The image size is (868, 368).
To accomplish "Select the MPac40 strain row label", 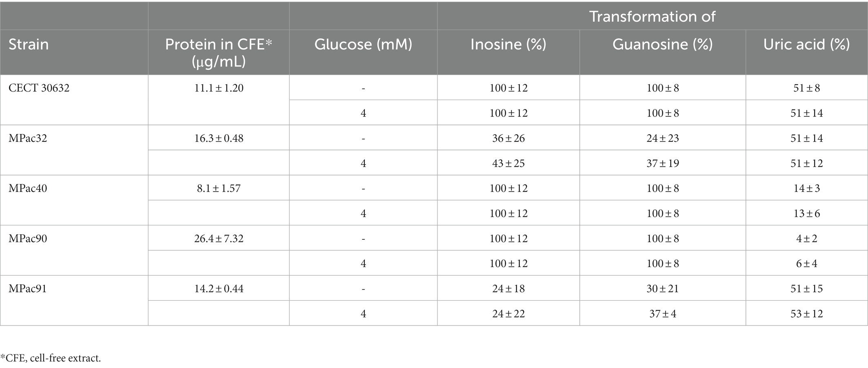I will (x=28, y=188).
